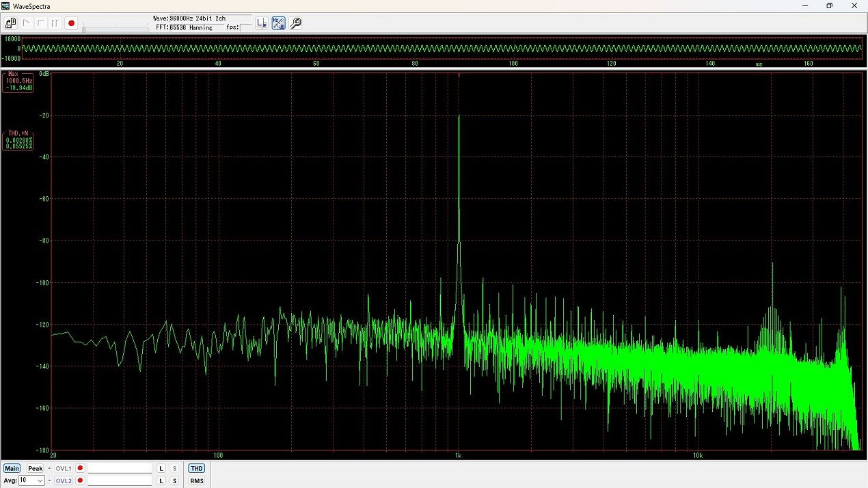Click the 10k frequency axis label
This screenshot has width=868, height=488.
697,455
